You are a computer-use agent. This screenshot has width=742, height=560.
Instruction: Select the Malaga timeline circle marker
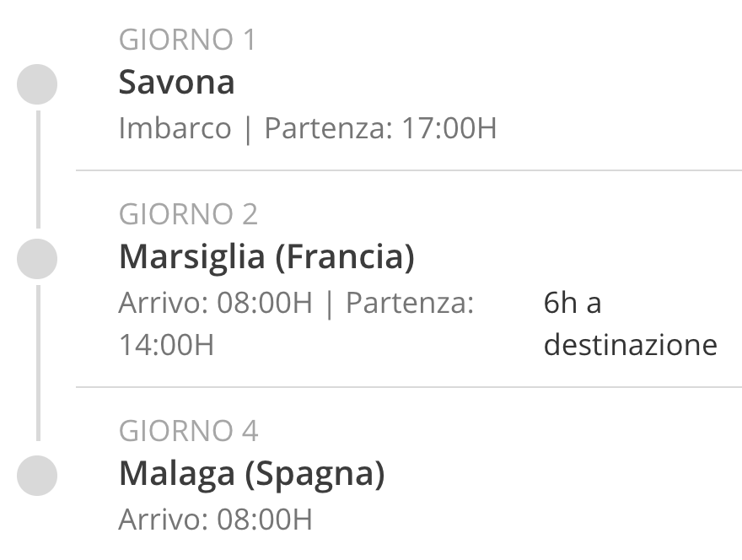point(37,476)
